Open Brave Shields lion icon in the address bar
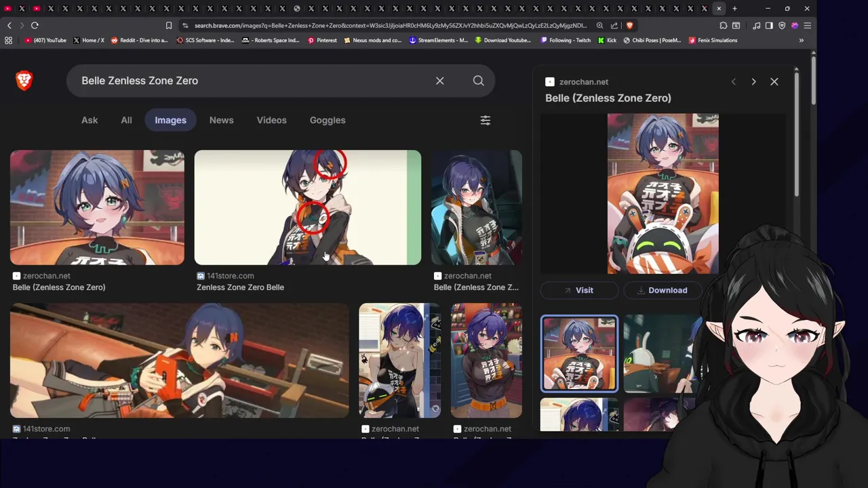The image size is (868, 488). [x=629, y=25]
